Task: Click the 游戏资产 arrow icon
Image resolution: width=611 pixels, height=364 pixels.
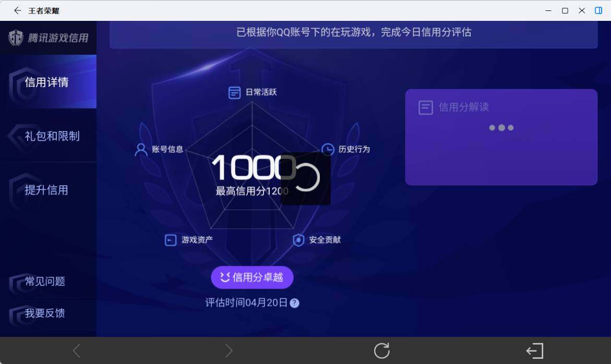Action: [x=170, y=240]
